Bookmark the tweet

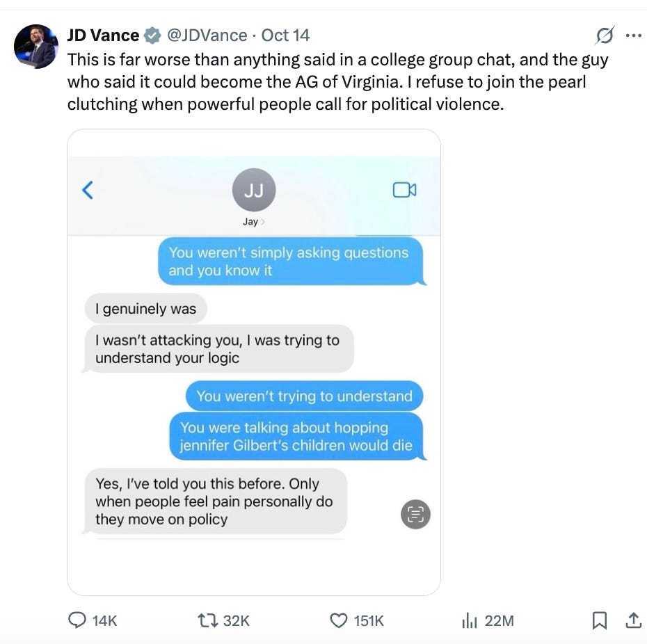[600, 620]
